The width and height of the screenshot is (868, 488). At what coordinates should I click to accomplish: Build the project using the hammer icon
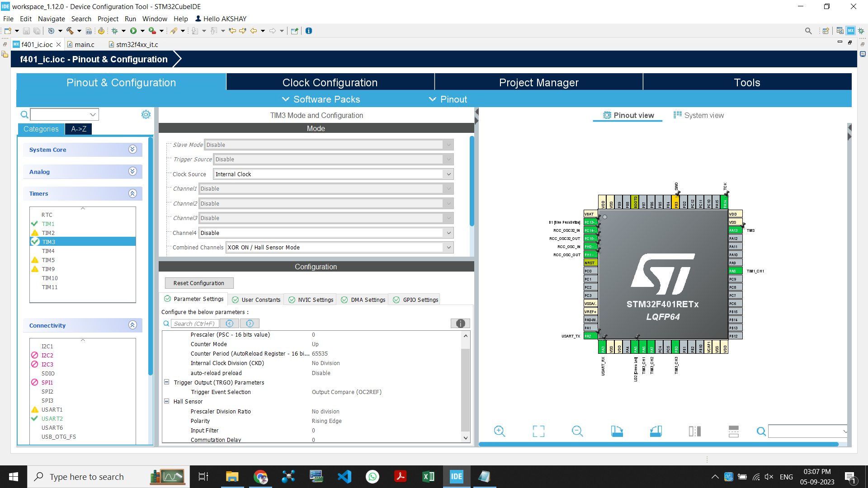click(x=70, y=31)
